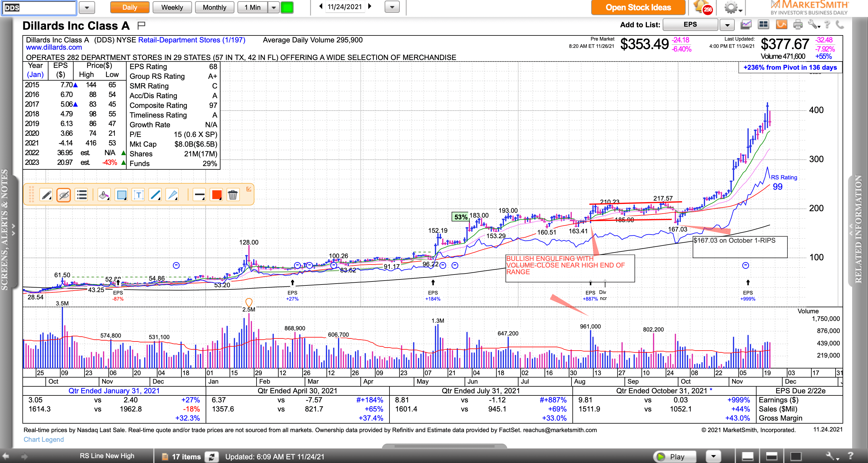
Task: Go to previous date arrow
Action: 321,6
